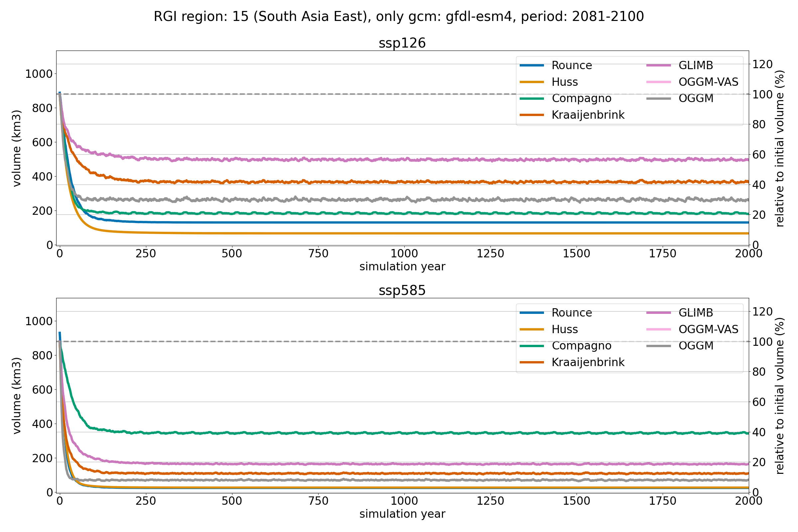Click the relative to initial volume label, top plot
798x532 pixels.
point(780,148)
